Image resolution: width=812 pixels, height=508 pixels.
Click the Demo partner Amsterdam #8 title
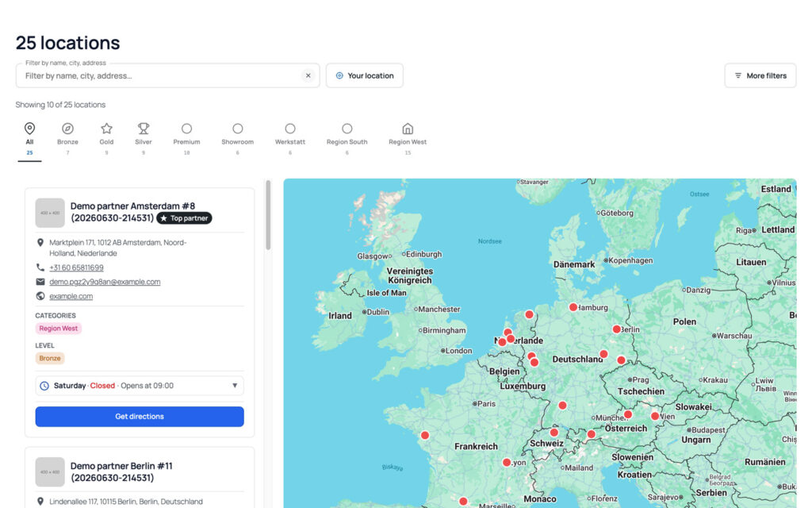[x=132, y=212]
